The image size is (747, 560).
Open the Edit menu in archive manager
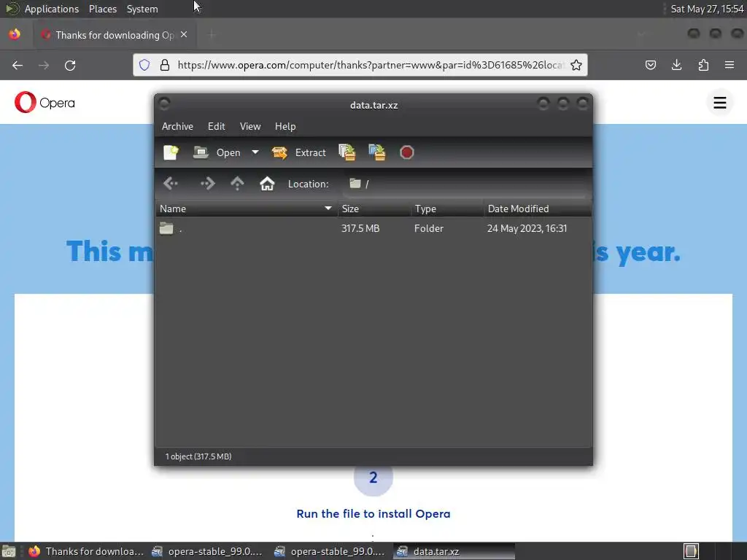click(x=216, y=126)
